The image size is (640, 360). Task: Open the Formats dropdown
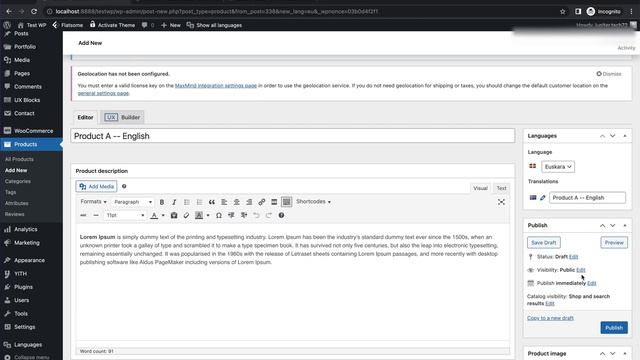[93, 202]
